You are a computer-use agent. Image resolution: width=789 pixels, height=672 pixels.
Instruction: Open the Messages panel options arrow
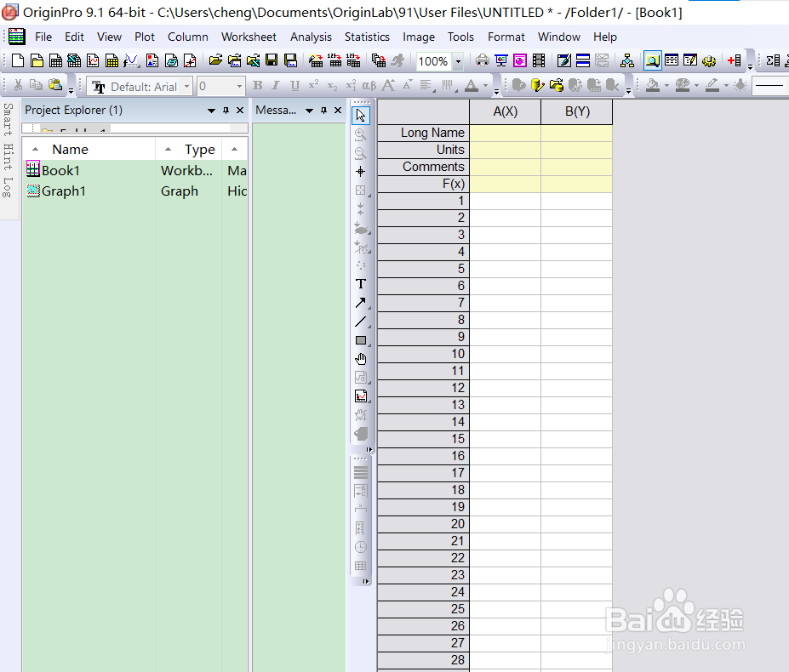pos(310,111)
